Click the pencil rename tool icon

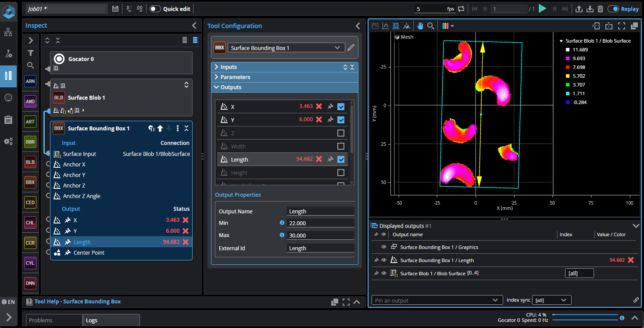(351, 47)
